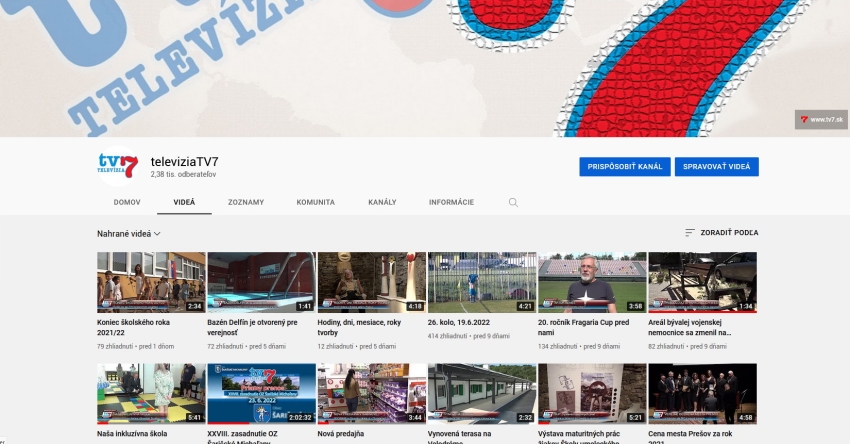
Task: Click the channel search magnifier icon
Action: (x=513, y=202)
